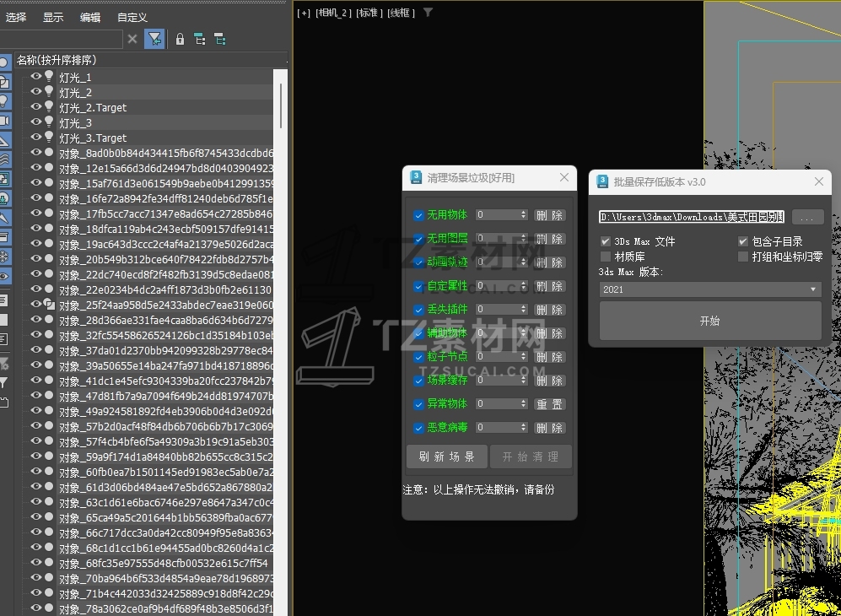Click the 开始清理 button
Screen dimensions: 841x616
pyautogui.click(x=531, y=457)
